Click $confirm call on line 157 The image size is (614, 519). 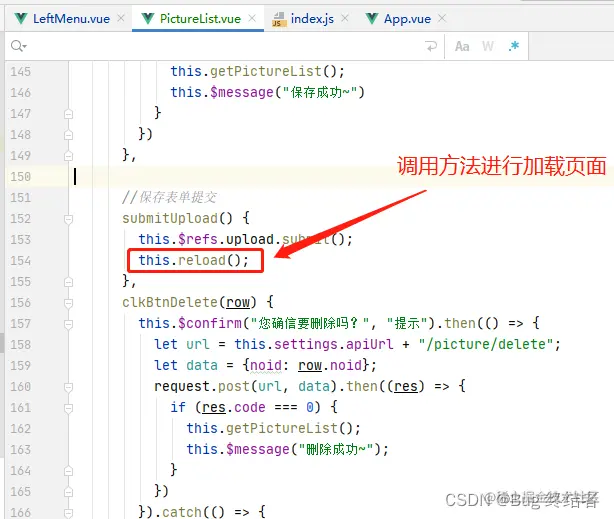point(209,323)
